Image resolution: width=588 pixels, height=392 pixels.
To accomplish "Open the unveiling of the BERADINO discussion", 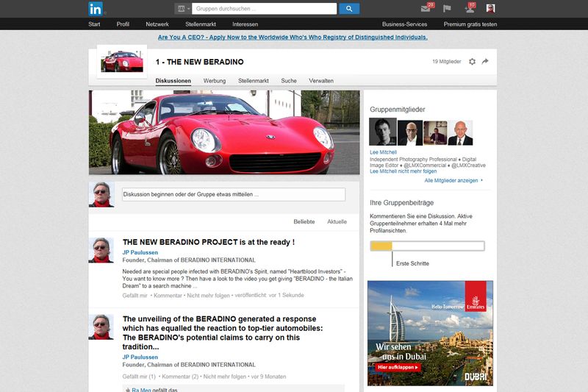I will coord(223,332).
